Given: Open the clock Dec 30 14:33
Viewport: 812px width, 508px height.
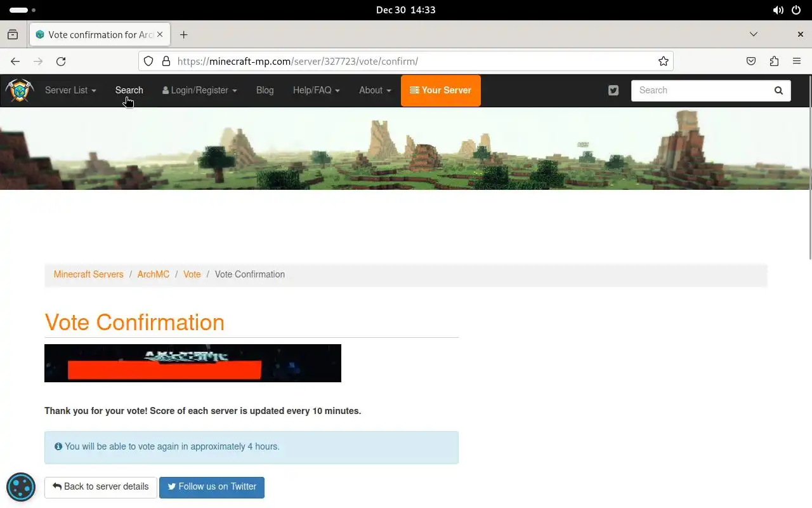Looking at the screenshot, I should click(x=406, y=10).
